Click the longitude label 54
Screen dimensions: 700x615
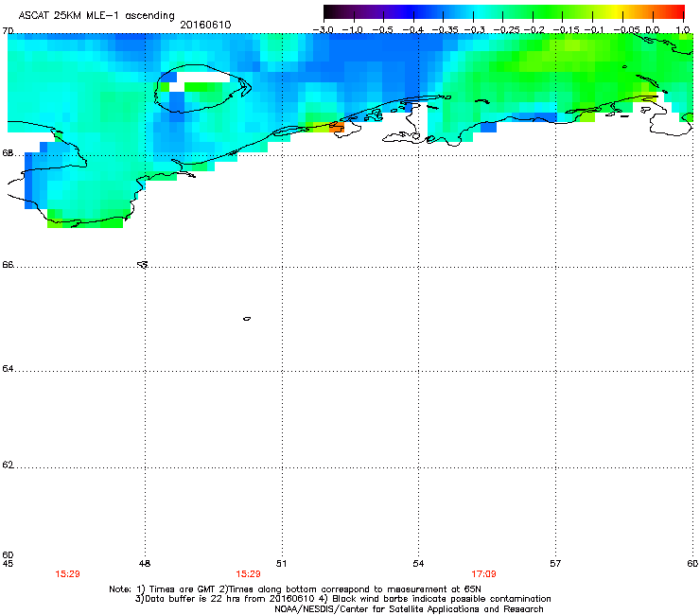[x=418, y=564]
